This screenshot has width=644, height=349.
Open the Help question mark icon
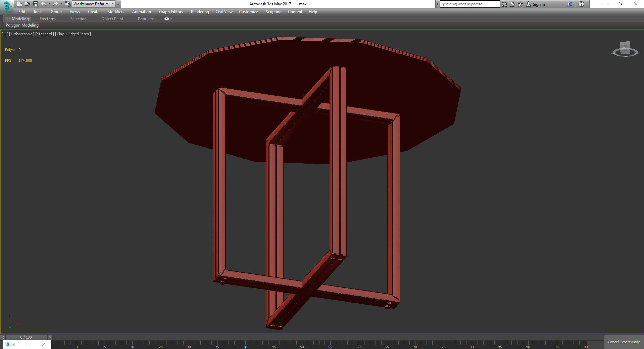click(x=581, y=4)
